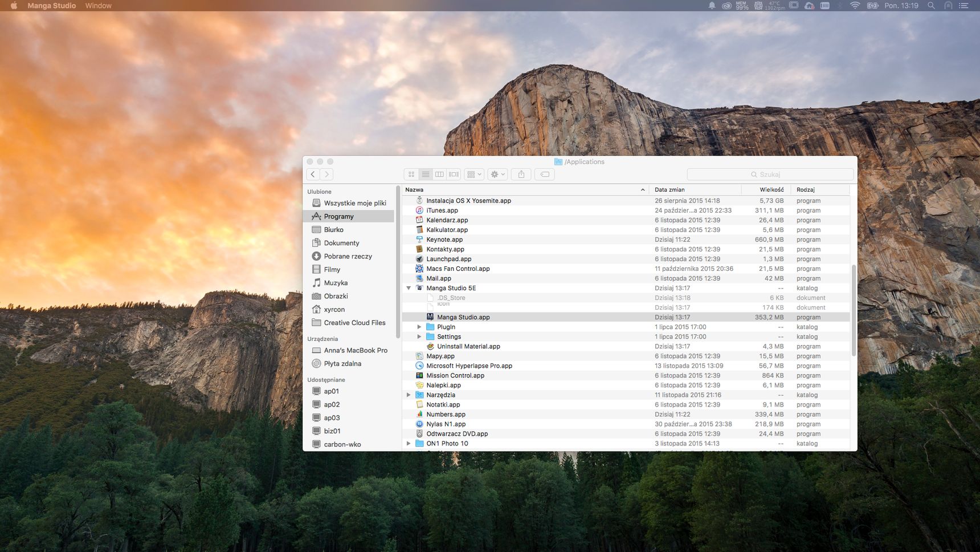Select Keynote.app in the list
This screenshot has height=552, width=980.
[626, 240]
